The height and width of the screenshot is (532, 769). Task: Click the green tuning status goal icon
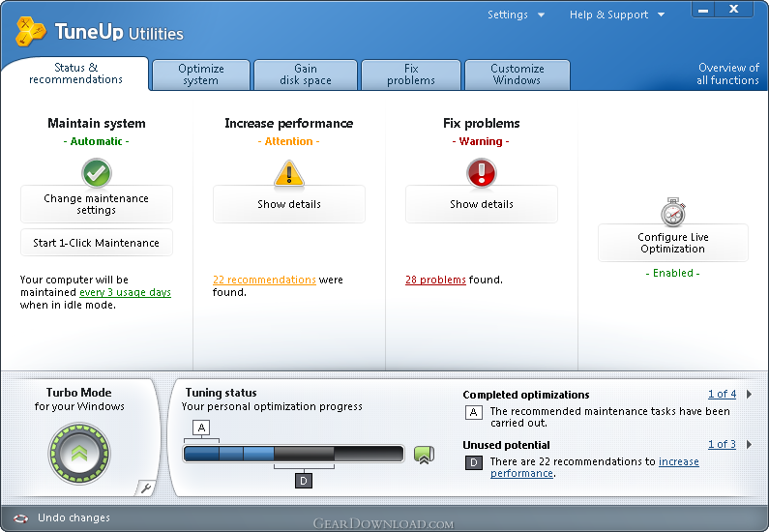pos(424,455)
